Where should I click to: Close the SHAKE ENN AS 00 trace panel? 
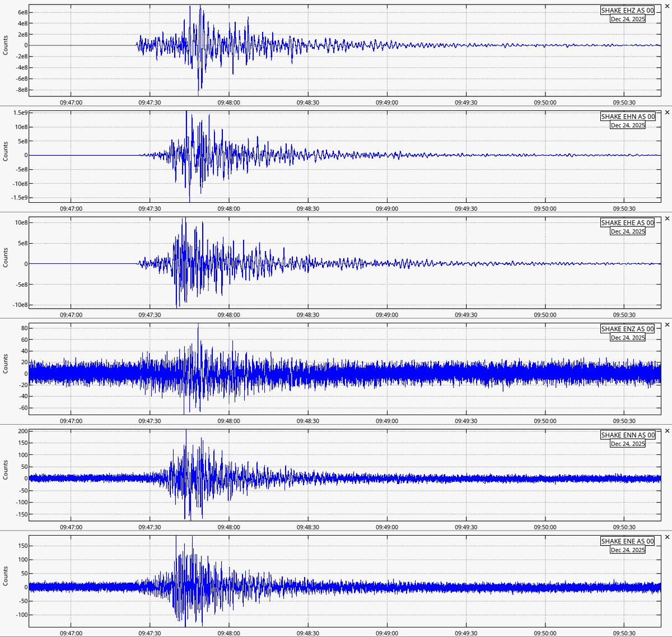point(667,431)
